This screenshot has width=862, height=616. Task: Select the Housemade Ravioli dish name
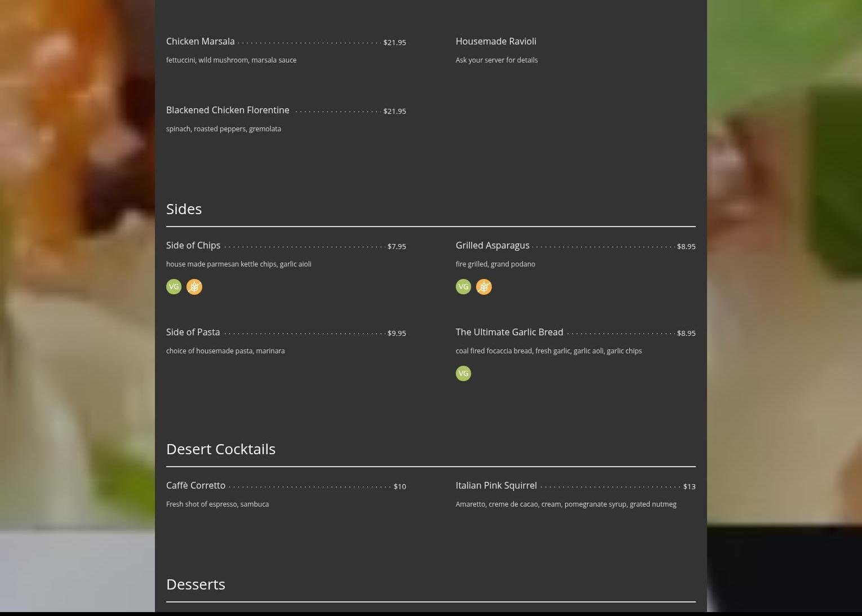[x=496, y=41]
